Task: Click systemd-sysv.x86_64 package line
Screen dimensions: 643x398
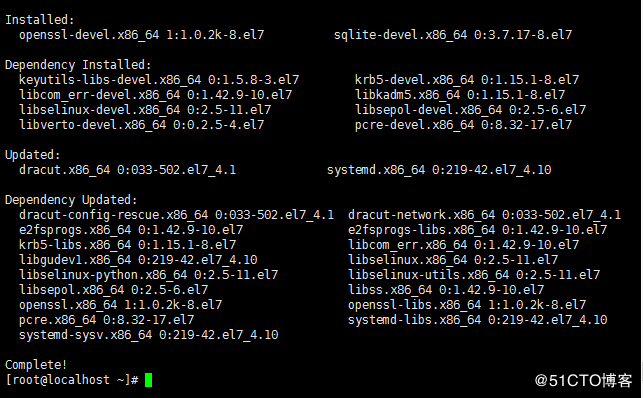Action: point(148,335)
